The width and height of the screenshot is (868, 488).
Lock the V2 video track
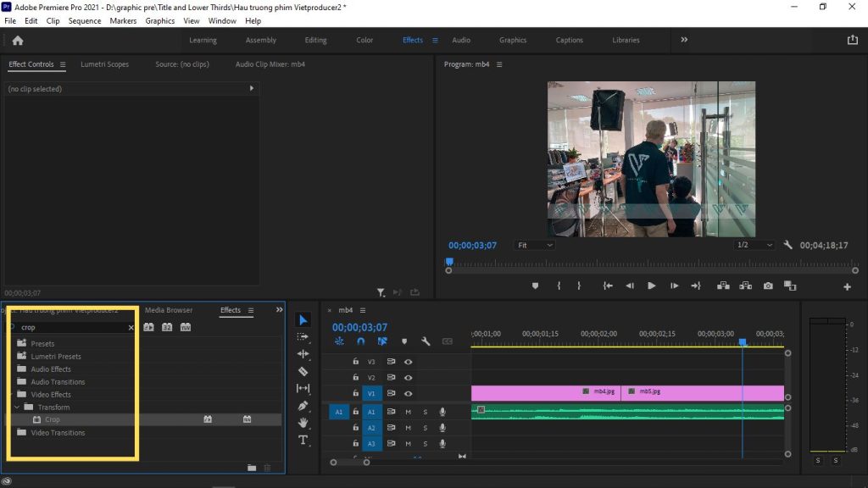[x=355, y=376]
